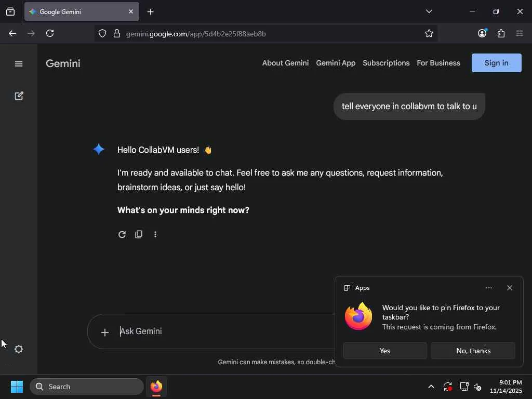
Task: Copy the Gemini response text
Action: point(139,234)
